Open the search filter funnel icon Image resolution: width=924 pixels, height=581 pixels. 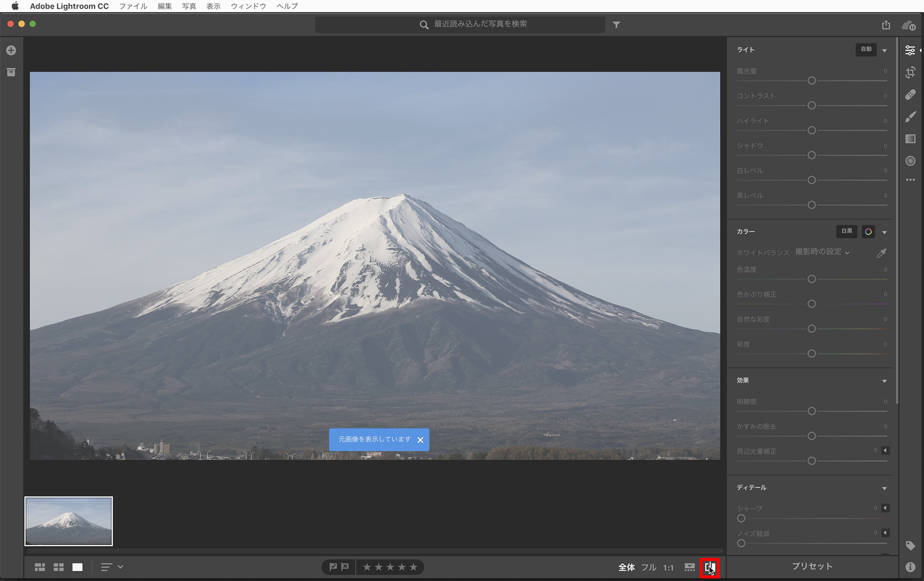pos(617,25)
